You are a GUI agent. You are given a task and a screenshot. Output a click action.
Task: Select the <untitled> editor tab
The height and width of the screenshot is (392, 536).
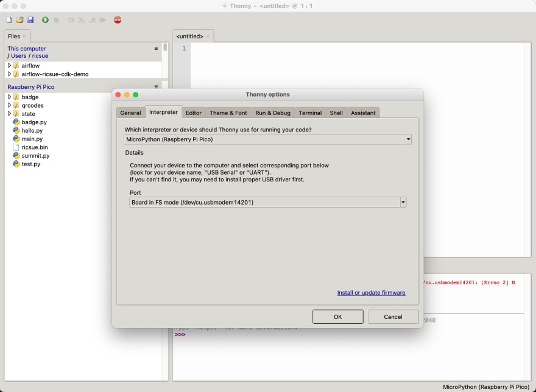coord(189,37)
